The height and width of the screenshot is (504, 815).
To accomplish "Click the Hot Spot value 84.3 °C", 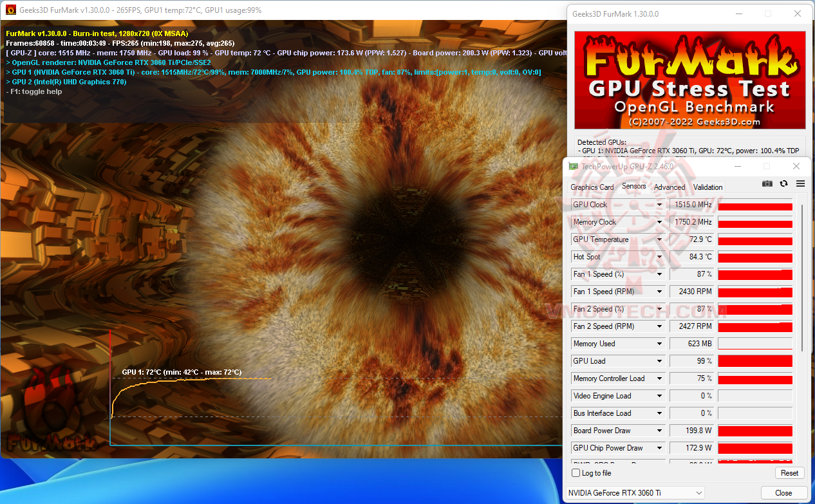I will pos(692,257).
